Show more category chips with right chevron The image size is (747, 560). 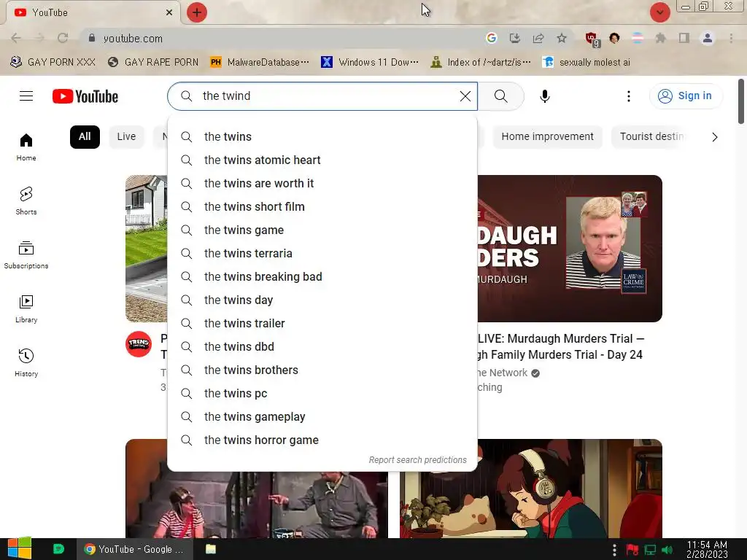(x=715, y=137)
